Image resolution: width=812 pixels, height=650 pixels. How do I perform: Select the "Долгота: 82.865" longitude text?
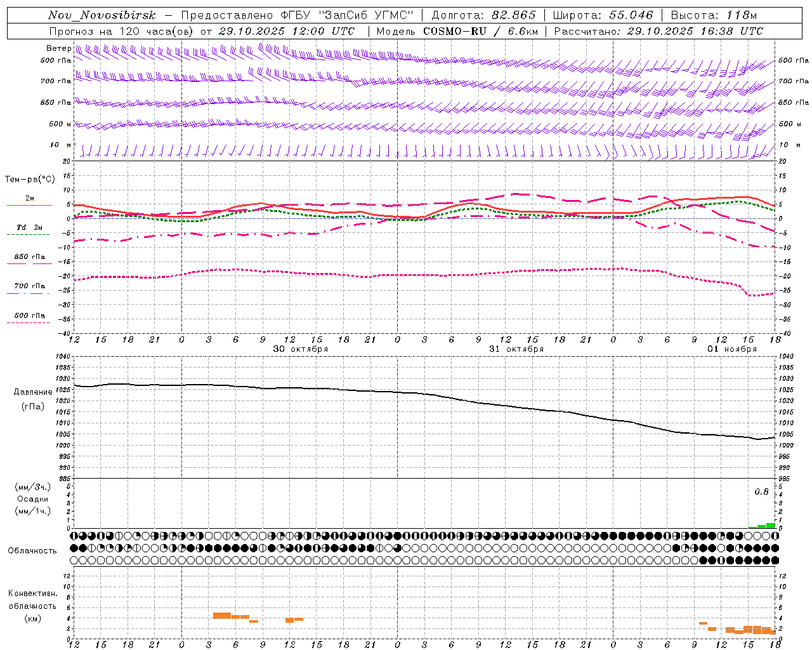(483, 15)
